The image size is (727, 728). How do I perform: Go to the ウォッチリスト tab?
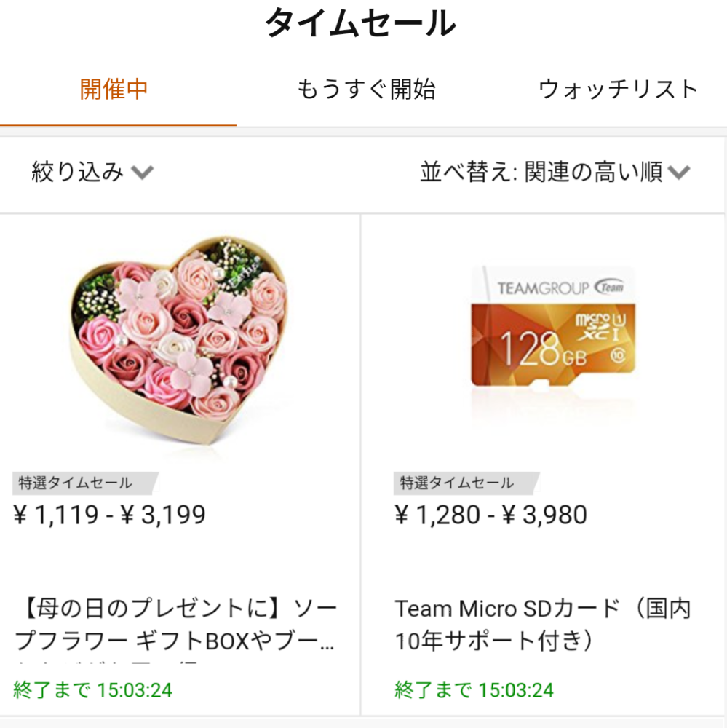pyautogui.click(x=619, y=89)
